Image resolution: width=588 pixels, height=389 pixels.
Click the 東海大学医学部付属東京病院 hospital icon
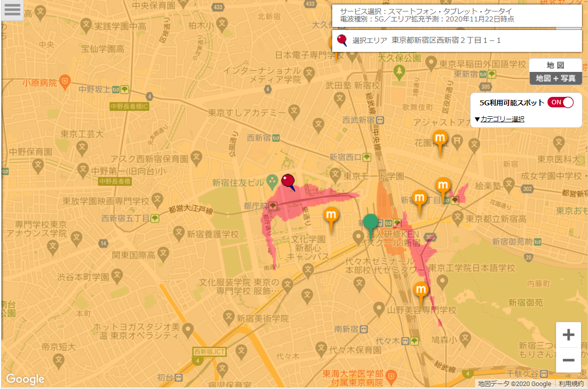click(391, 376)
